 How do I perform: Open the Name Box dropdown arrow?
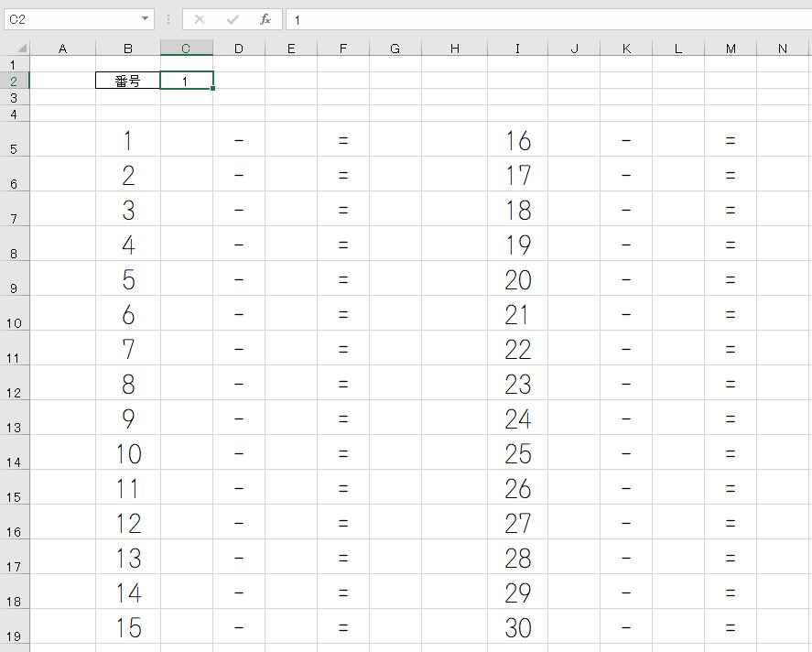click(145, 19)
